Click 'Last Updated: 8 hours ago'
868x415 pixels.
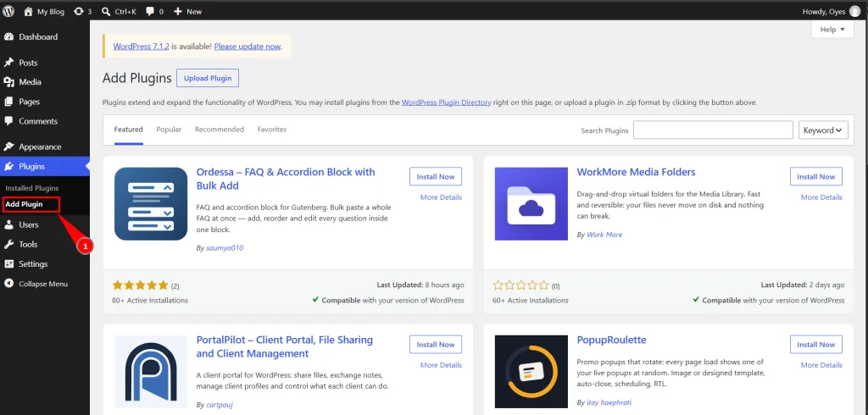tap(420, 285)
